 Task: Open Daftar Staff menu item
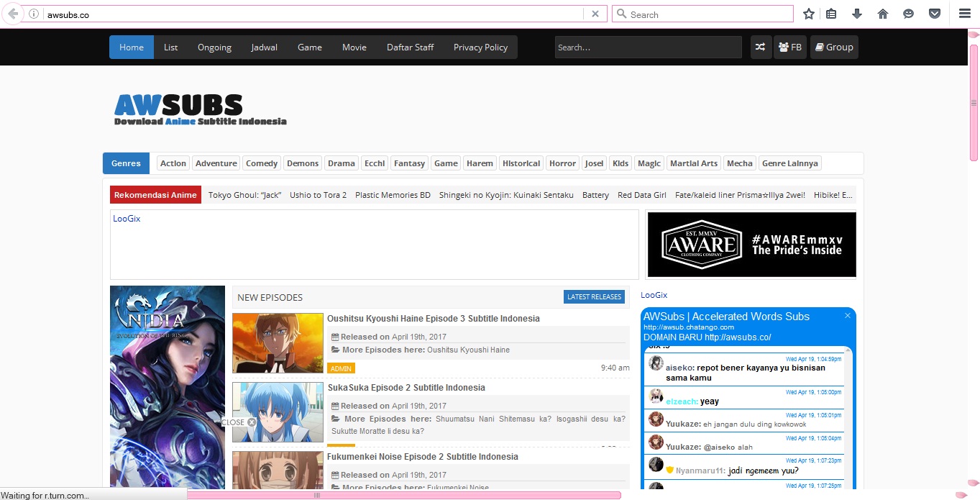(x=410, y=47)
